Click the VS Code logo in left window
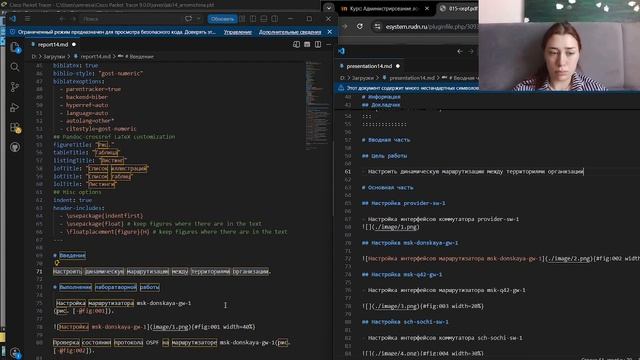 (13, 19)
